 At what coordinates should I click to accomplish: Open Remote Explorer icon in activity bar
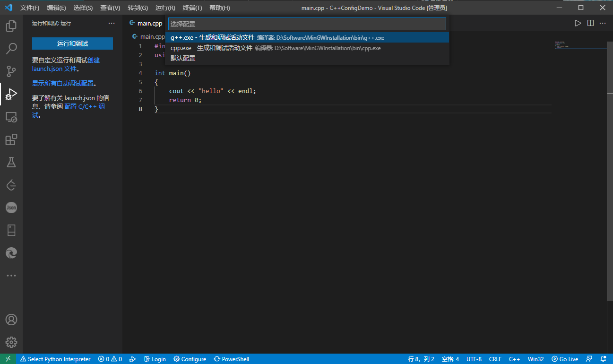pyautogui.click(x=11, y=117)
